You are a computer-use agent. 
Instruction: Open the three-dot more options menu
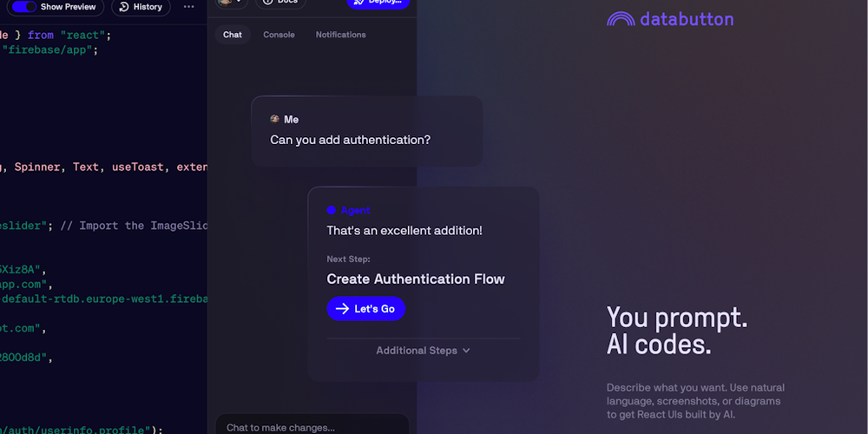click(x=188, y=7)
